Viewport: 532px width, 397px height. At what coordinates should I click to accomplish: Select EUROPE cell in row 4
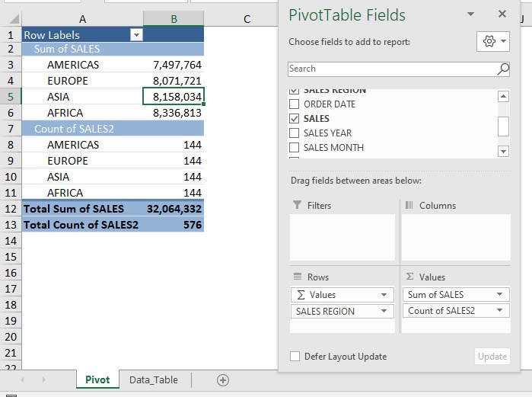(82, 81)
